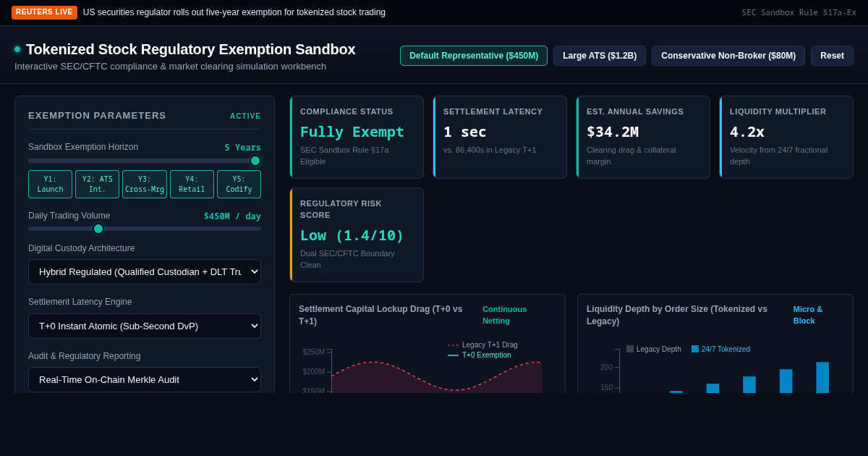
Task: Click the 5 Years horizon value
Action: point(242,147)
